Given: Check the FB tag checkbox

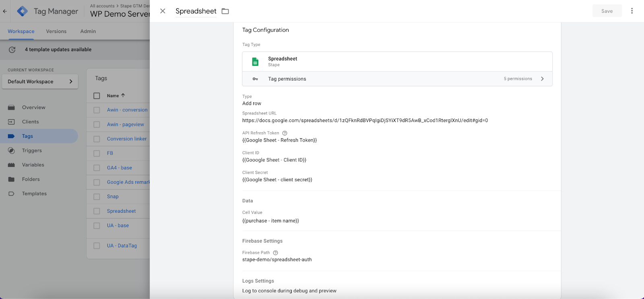Looking at the screenshot, I should click(97, 154).
